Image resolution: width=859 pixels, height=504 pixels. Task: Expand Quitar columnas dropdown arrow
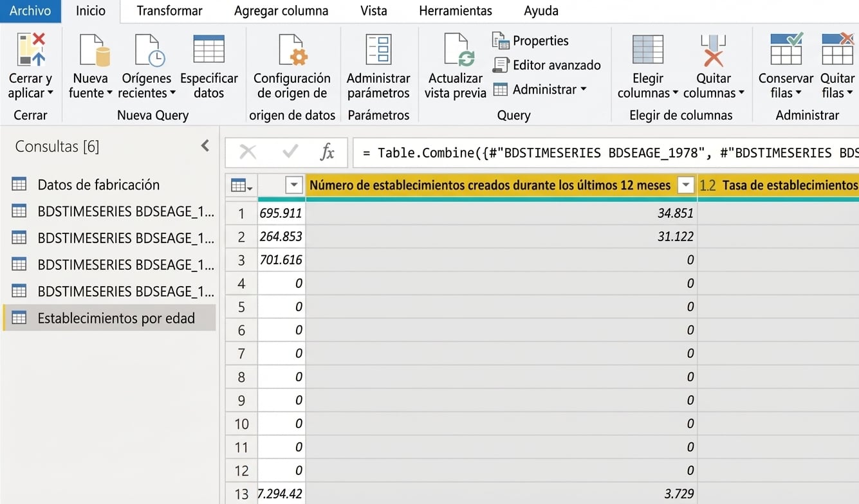[x=741, y=93]
